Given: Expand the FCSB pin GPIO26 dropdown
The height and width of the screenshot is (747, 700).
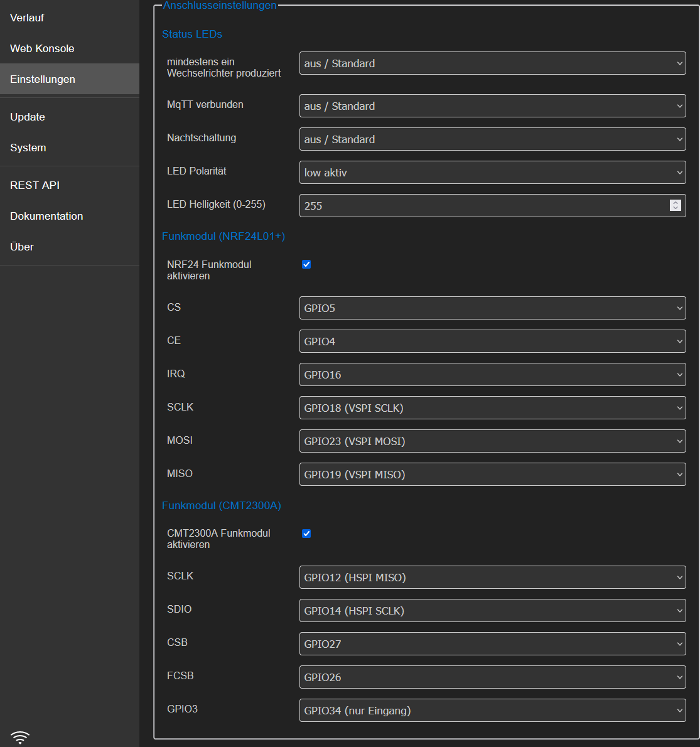Looking at the screenshot, I should 492,677.
